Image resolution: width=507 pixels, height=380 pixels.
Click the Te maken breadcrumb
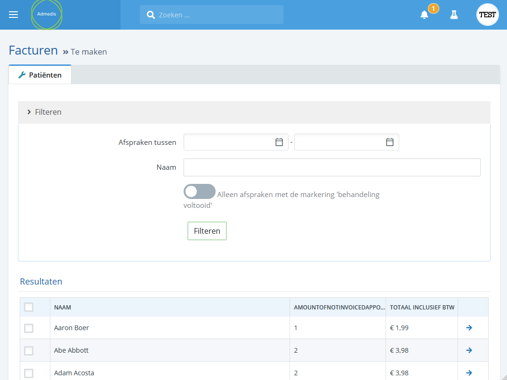[x=89, y=52]
